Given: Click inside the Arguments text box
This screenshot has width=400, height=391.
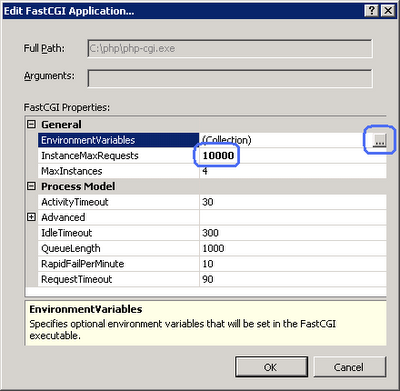Looking at the screenshot, I should [230, 79].
